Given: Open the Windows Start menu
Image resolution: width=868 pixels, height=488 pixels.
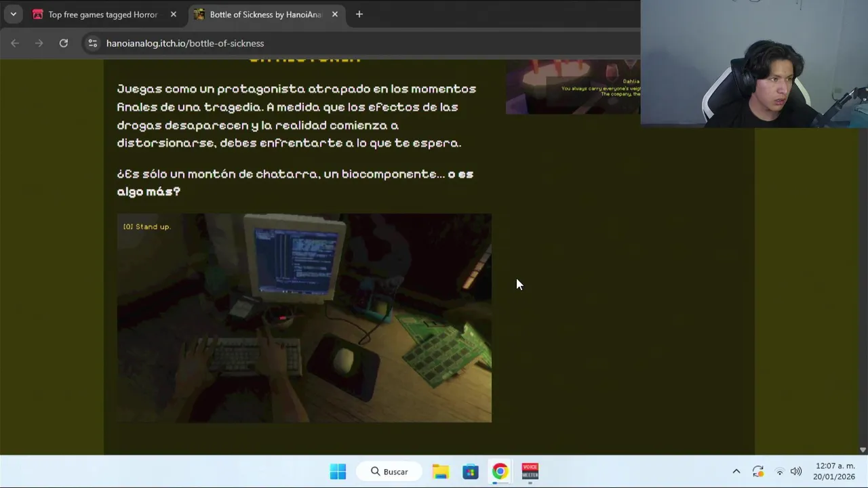Looking at the screenshot, I should point(338,472).
